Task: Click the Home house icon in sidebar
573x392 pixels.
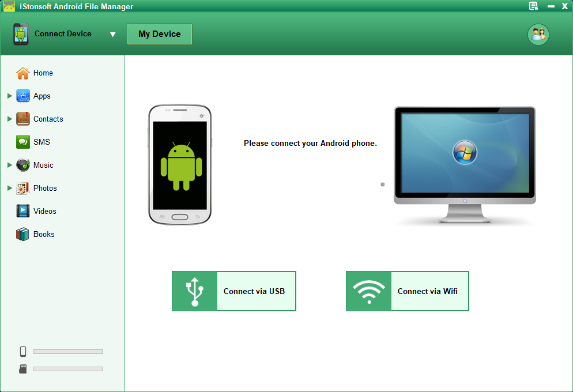Action: pyautogui.click(x=22, y=73)
